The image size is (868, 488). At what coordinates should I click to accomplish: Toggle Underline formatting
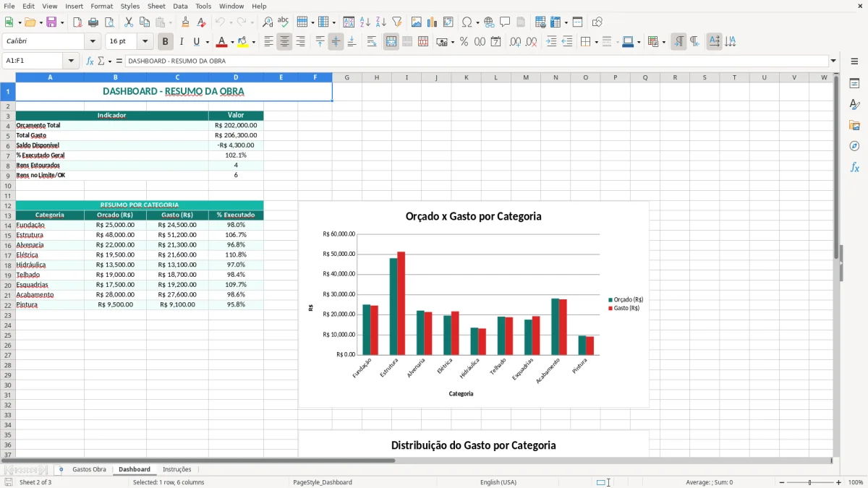pyautogui.click(x=196, y=42)
